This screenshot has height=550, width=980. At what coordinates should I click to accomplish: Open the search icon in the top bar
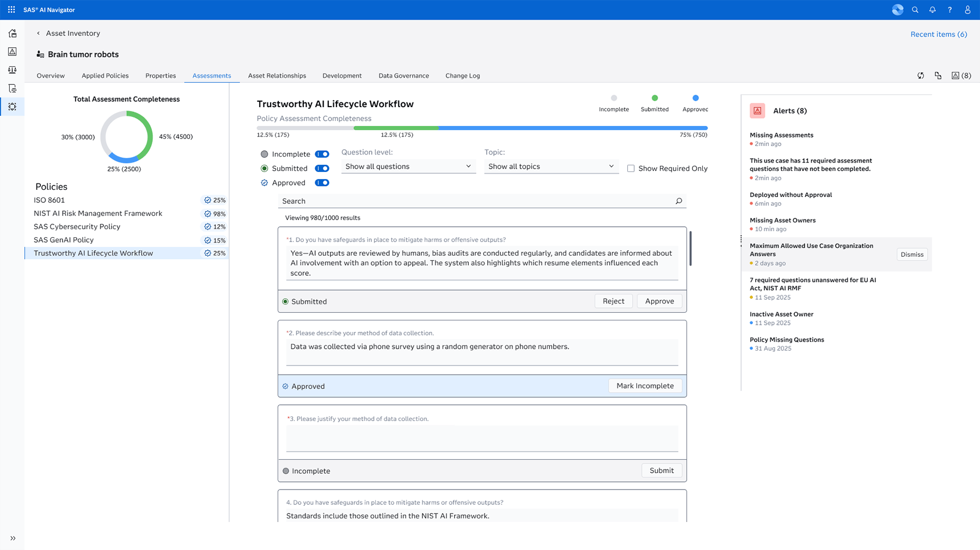coord(915,9)
